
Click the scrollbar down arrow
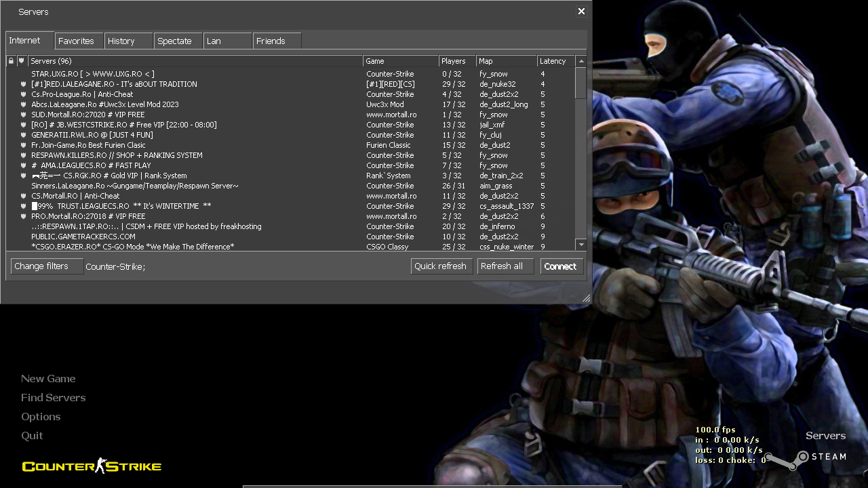(581, 245)
